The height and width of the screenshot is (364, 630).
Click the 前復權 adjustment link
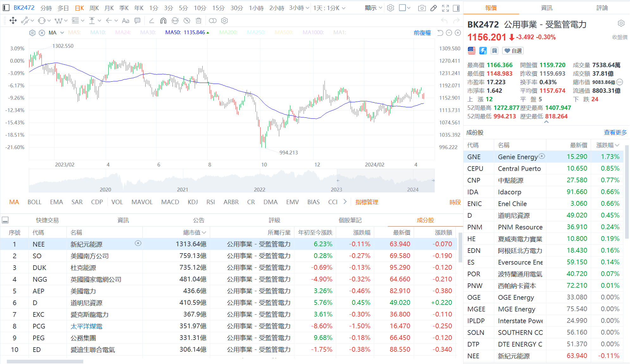click(x=422, y=33)
